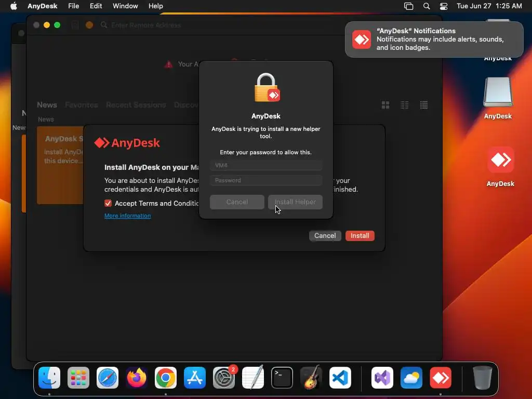Open TextEdit from the Dock
Screen dimensions: 532x399
[253, 378]
